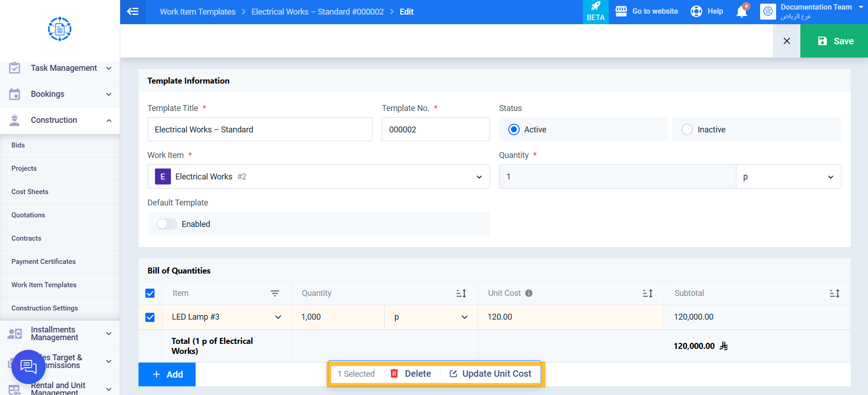Open Payment Certificates in the sidebar

pos(43,262)
